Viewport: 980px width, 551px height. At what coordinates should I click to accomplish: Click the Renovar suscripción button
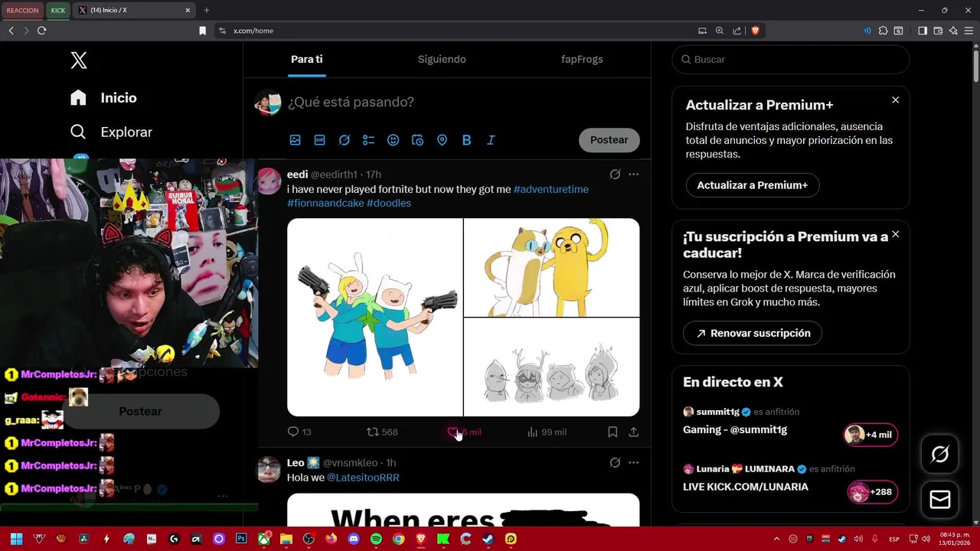(x=753, y=334)
